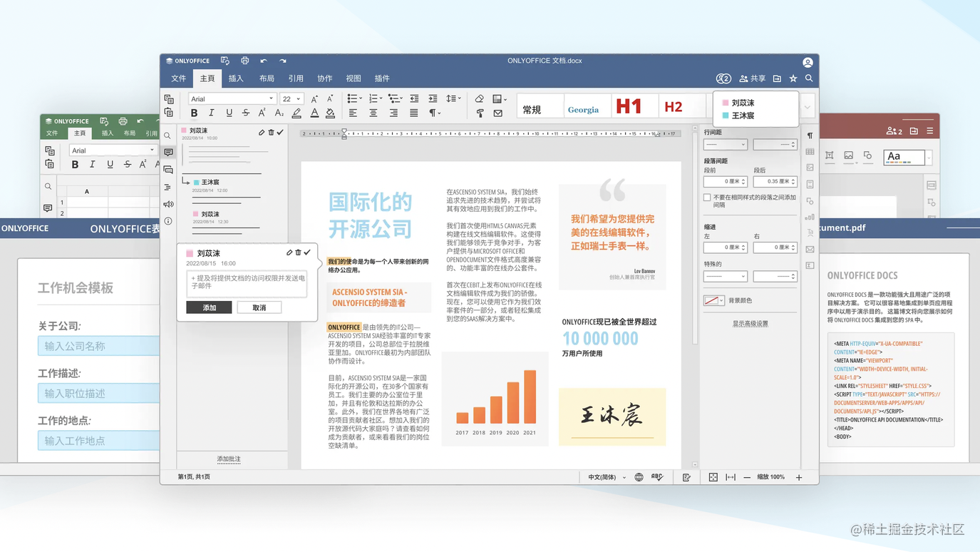Open chart settings in the right sidebar
Viewport: 980px width, 552px height.
coord(810,218)
